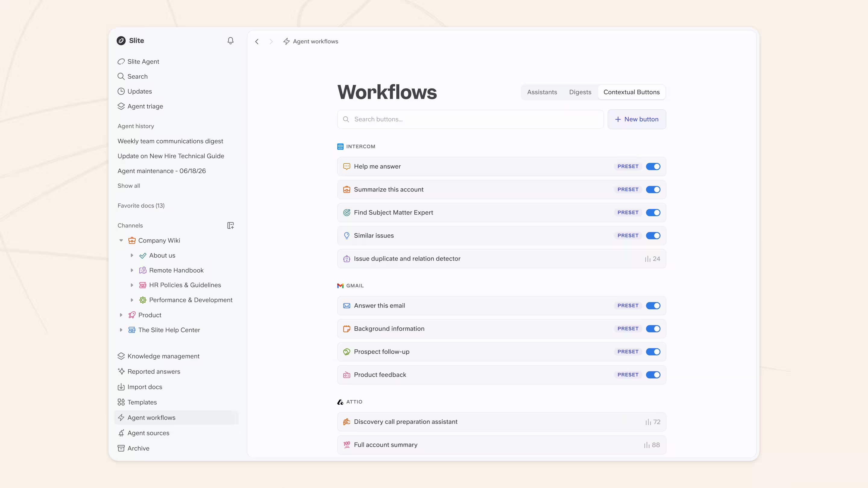Click the New button
This screenshot has height=488, width=868.
click(x=637, y=119)
